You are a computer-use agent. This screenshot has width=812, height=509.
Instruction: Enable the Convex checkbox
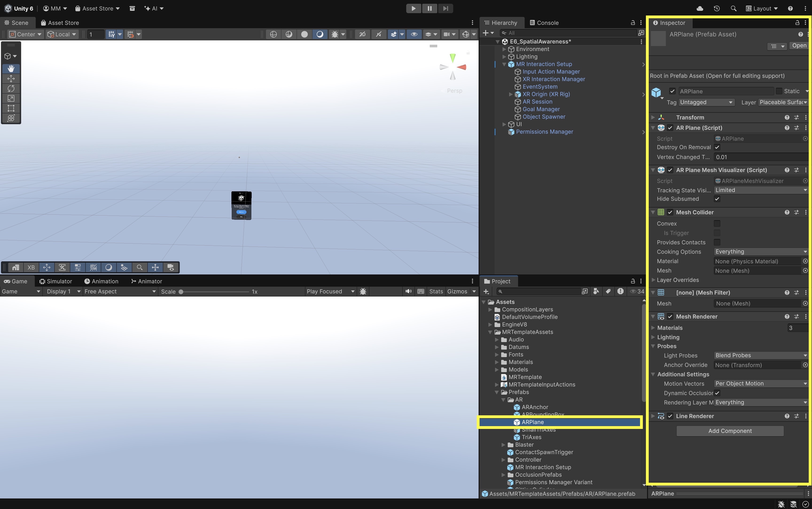point(717,224)
